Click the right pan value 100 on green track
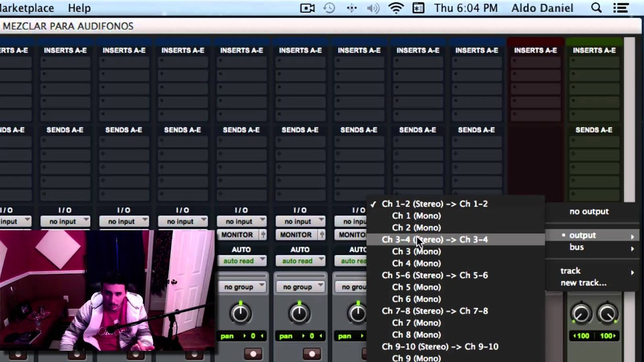Screen dimensions: 644x362 tap(607, 336)
